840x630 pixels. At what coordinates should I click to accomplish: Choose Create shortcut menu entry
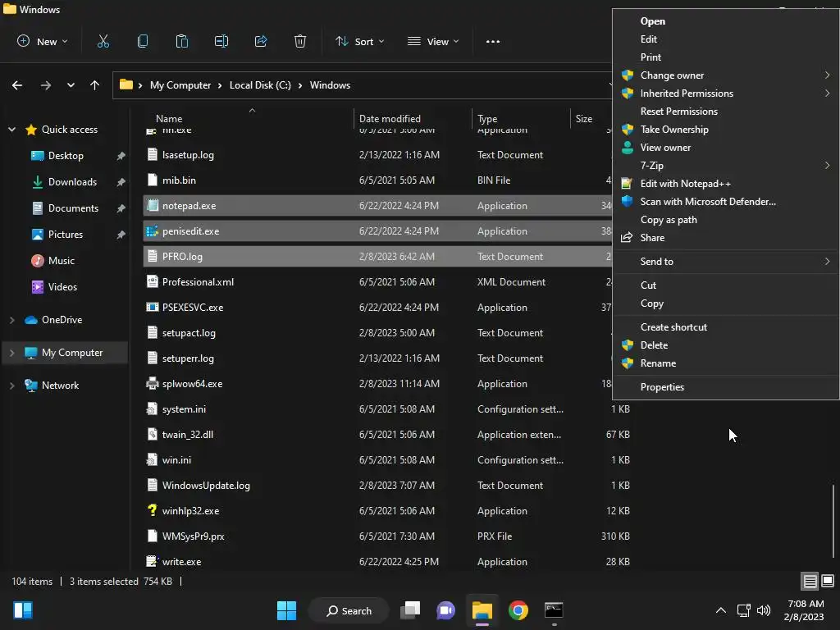coord(726,326)
